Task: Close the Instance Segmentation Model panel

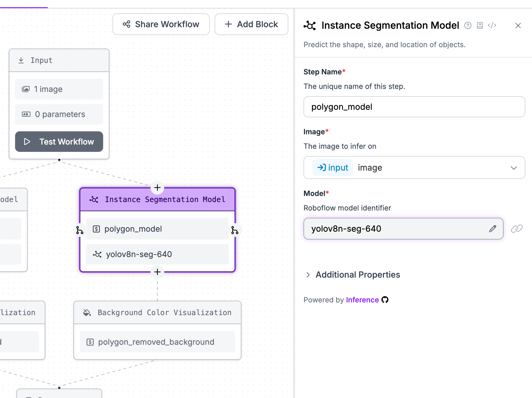Action: [x=518, y=26]
